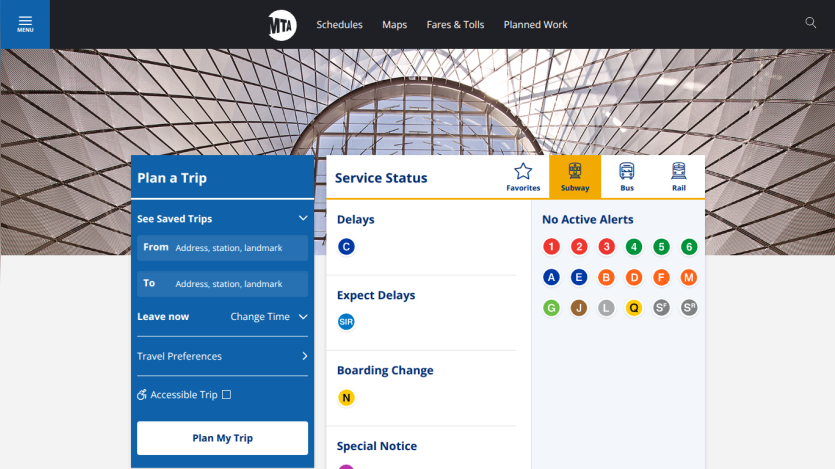
Task: Open the Change Time dropdown
Action: pyautogui.click(x=269, y=317)
